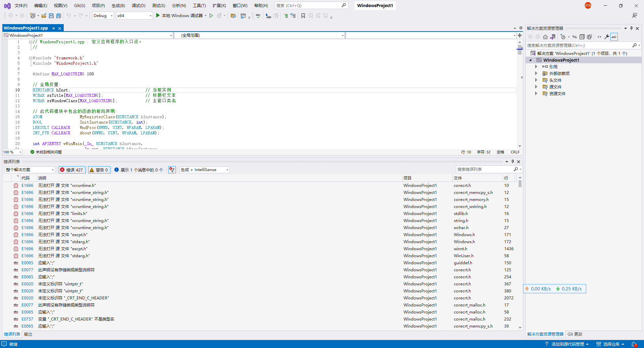Open the 调试(D) menu
This screenshot has height=348, width=644.
pyautogui.click(x=139, y=6)
